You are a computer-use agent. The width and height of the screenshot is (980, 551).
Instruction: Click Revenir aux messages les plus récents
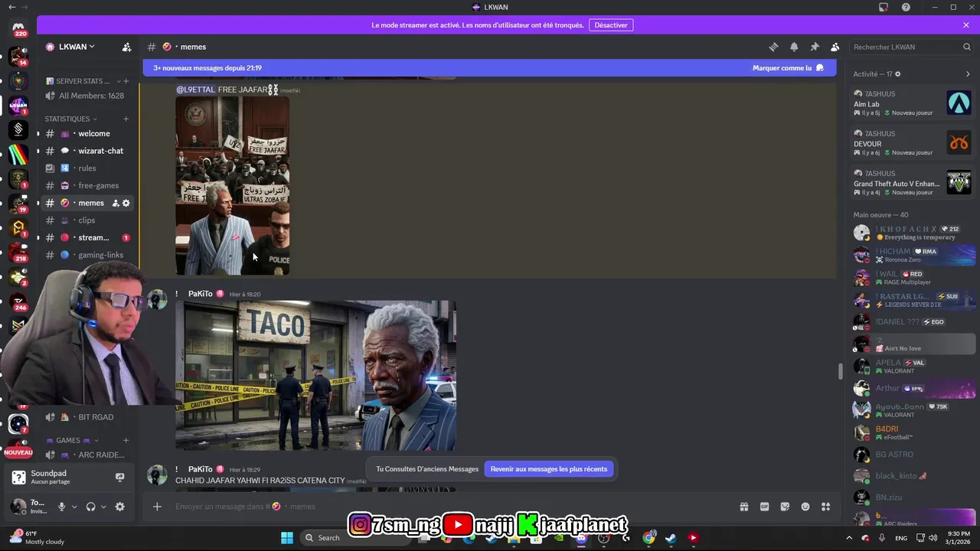[549, 469]
